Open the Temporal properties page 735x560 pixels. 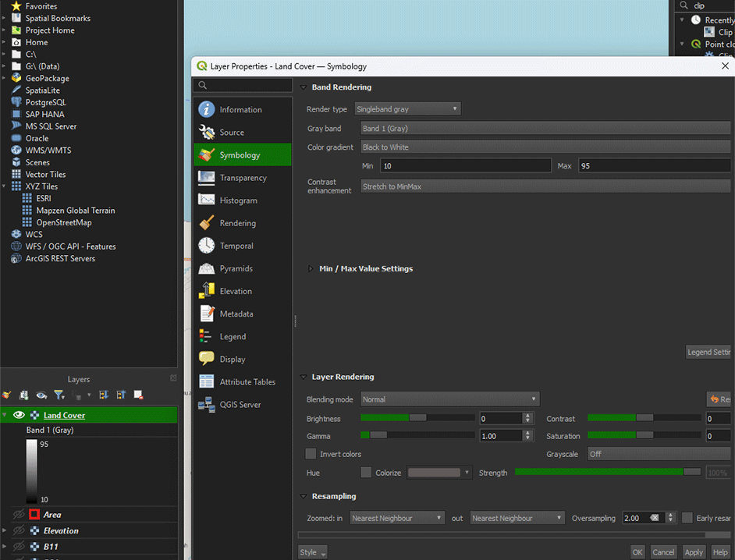tap(236, 246)
